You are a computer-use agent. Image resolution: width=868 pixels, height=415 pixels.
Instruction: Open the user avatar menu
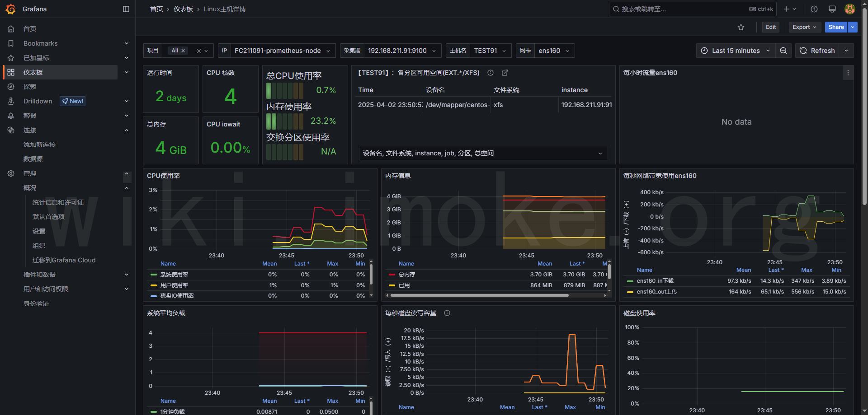(x=850, y=9)
